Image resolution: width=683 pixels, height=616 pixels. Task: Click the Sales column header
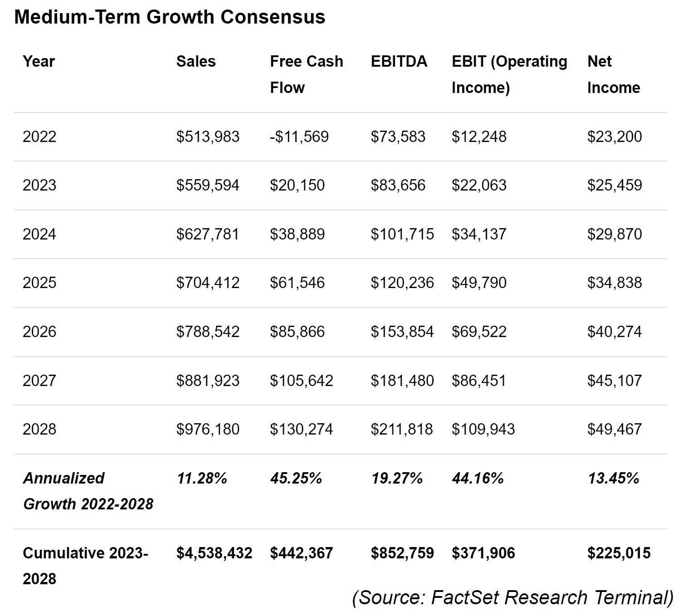[x=196, y=61]
